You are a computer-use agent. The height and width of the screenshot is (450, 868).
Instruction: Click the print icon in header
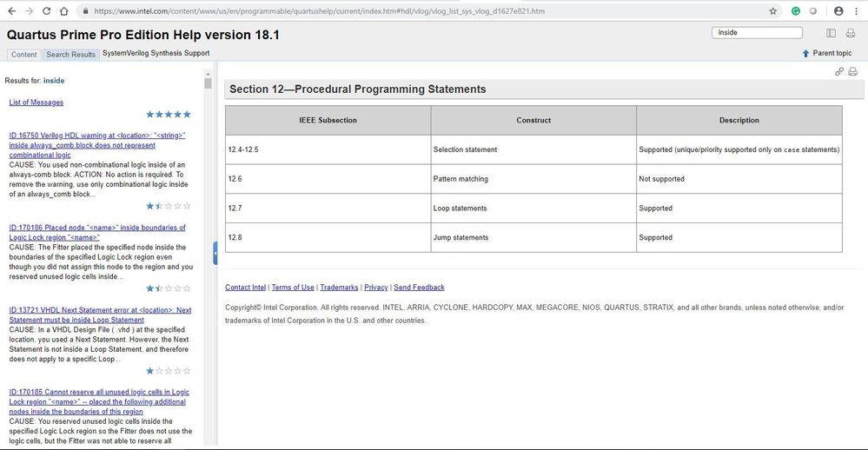(851, 33)
